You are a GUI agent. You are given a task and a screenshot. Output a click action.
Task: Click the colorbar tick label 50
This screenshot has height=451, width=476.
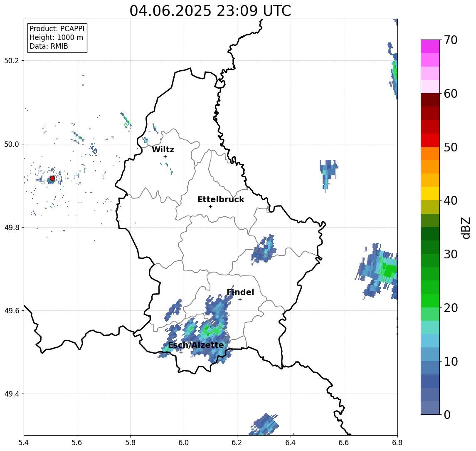451,147
